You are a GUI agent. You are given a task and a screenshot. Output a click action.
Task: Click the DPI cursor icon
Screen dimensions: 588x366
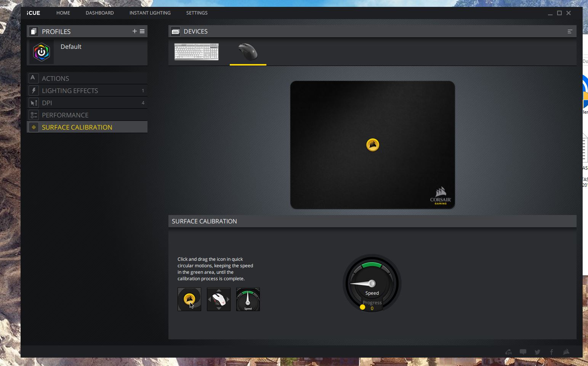(x=34, y=103)
